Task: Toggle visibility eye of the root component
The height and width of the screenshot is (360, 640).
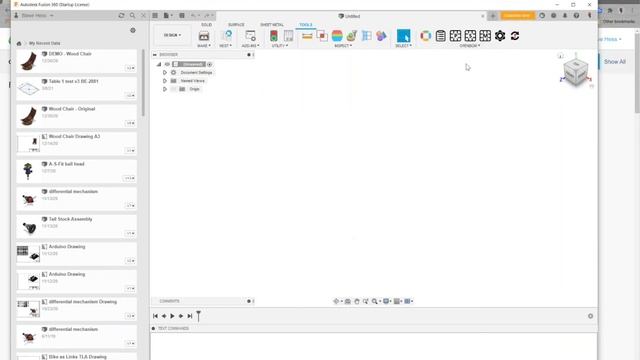Action: tap(167, 64)
